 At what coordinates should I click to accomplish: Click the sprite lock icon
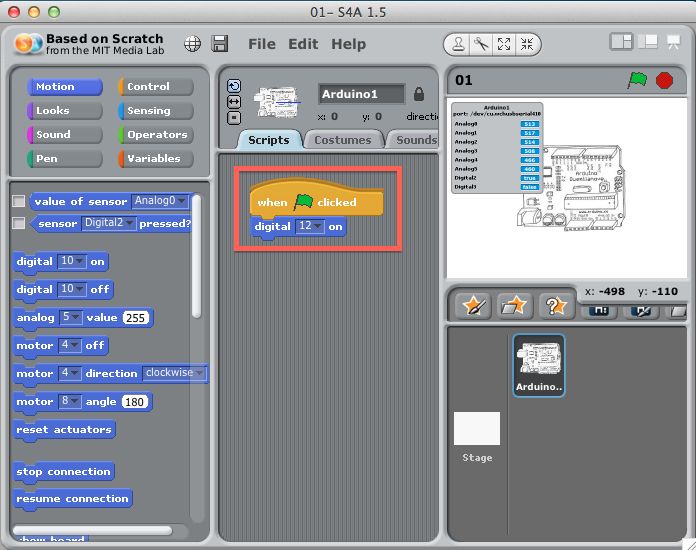click(x=419, y=94)
